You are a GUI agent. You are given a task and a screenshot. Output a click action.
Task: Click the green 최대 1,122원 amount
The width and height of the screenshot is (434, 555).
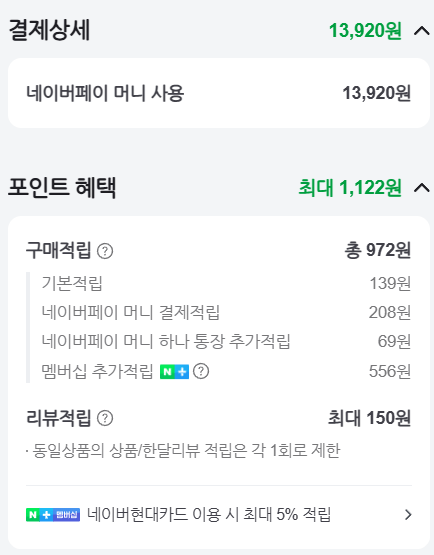[x=350, y=187]
